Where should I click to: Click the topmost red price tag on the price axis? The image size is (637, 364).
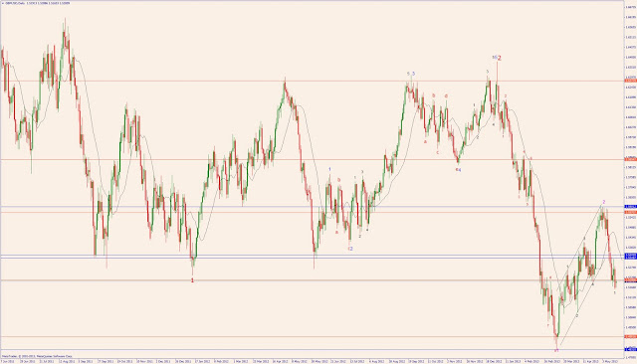630,81
